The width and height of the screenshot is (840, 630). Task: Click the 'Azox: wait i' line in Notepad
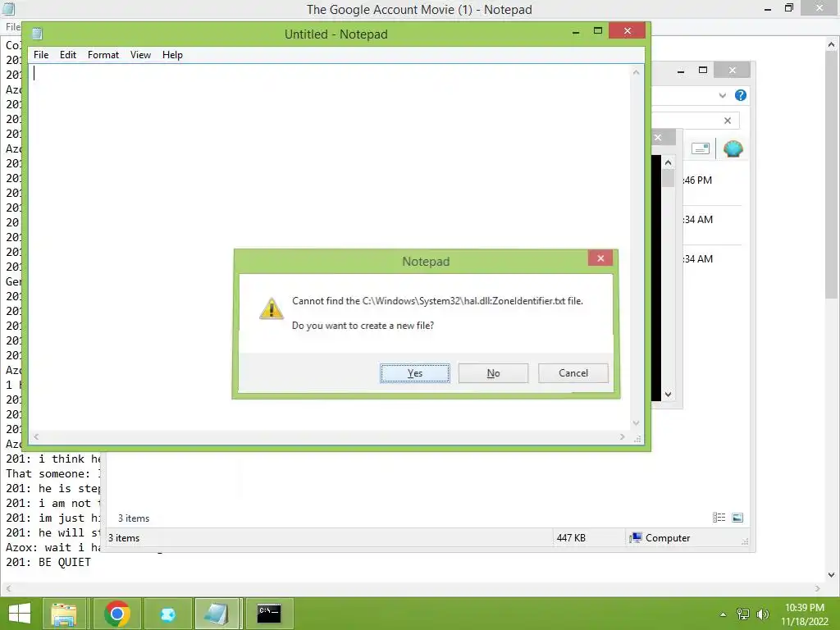click(53, 547)
